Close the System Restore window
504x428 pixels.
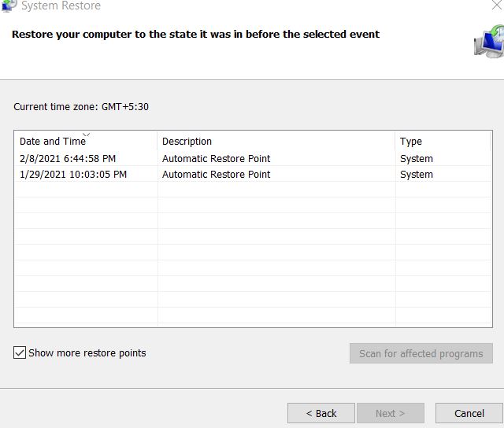(x=497, y=6)
